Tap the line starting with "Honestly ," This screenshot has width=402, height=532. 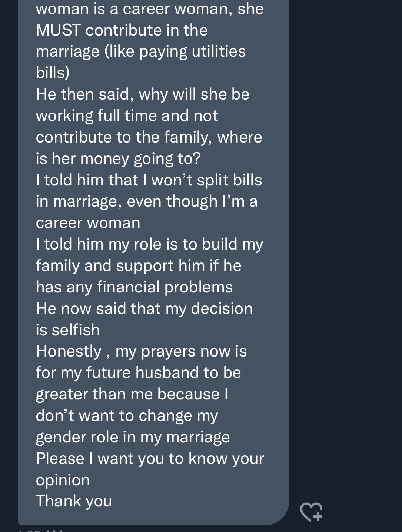pyautogui.click(x=142, y=352)
